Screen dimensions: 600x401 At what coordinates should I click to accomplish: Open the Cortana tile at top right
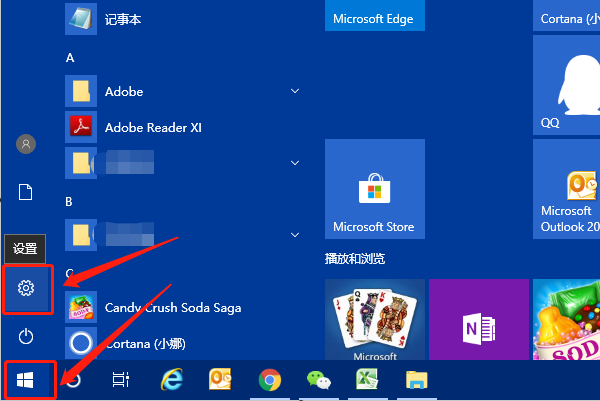566,15
